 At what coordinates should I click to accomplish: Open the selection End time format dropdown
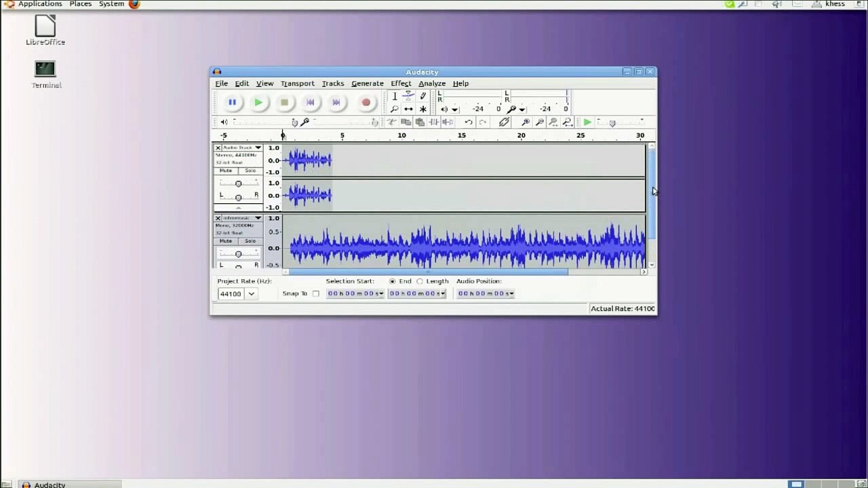(443, 293)
